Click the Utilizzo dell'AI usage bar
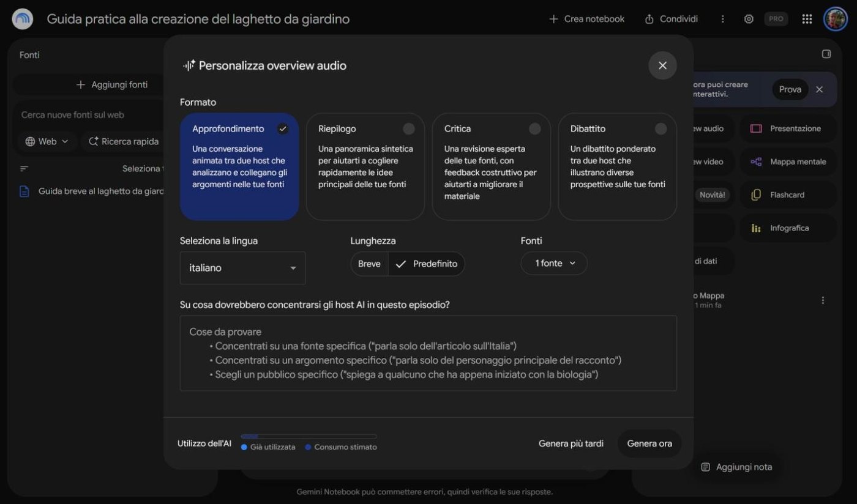Image resolution: width=857 pixels, height=504 pixels. (x=309, y=437)
